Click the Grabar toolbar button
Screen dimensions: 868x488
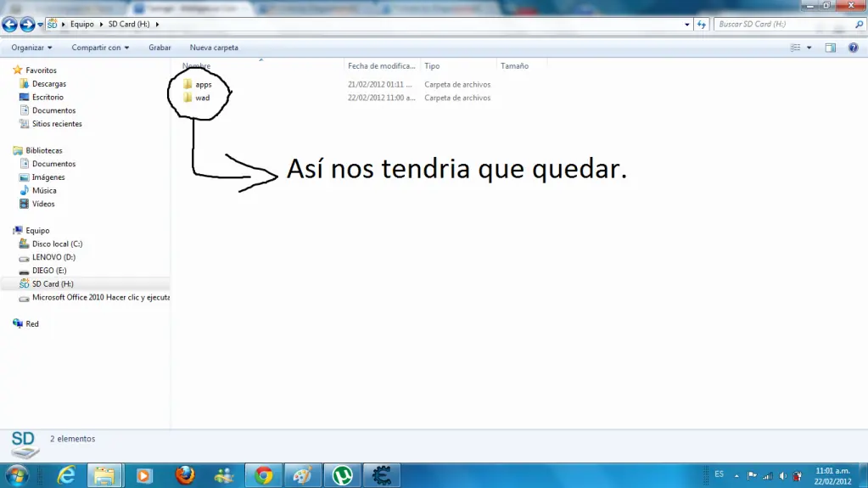(160, 48)
